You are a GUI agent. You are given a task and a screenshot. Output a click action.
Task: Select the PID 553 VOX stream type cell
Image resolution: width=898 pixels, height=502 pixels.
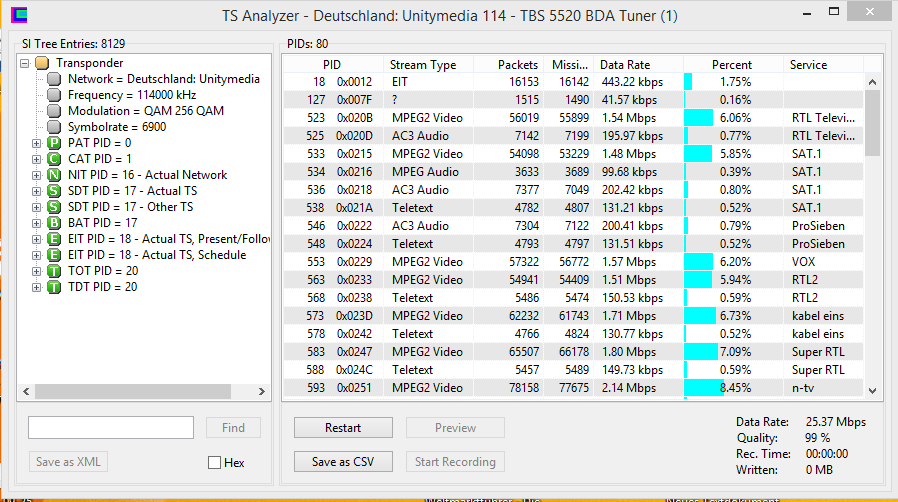coord(427,262)
